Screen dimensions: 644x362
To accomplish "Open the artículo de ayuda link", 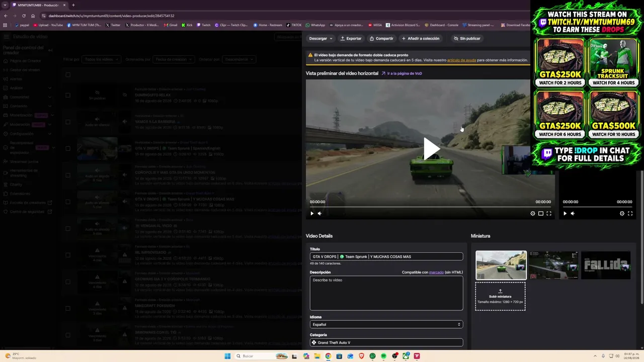I will coord(461,60).
